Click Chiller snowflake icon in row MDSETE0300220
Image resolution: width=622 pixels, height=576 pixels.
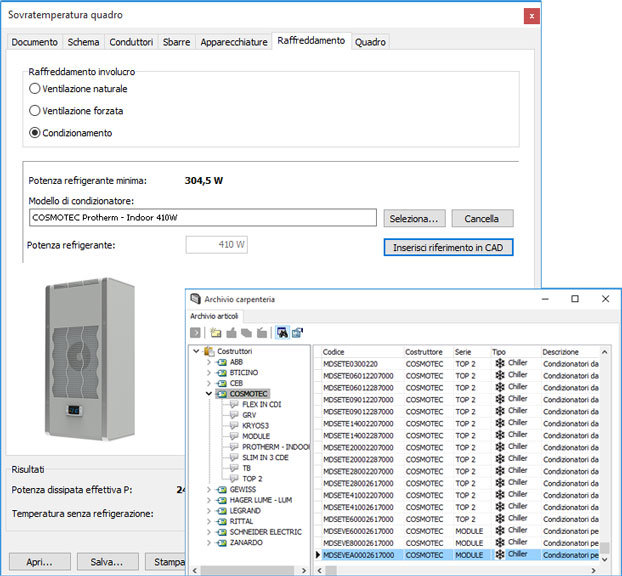(500, 363)
